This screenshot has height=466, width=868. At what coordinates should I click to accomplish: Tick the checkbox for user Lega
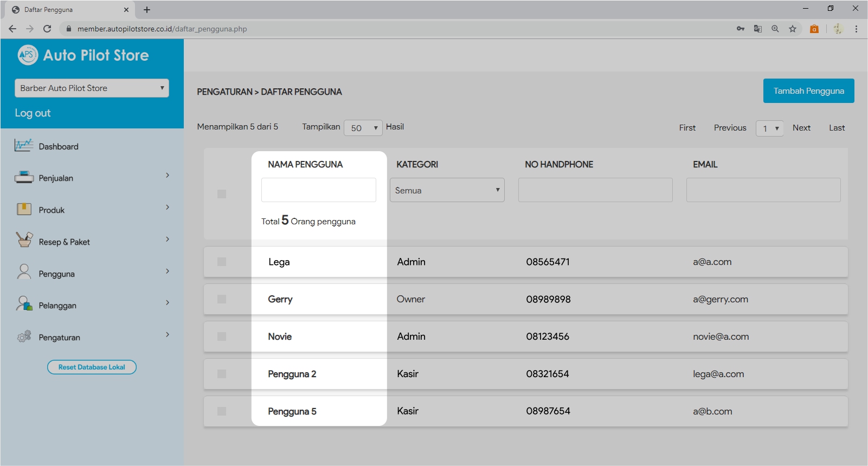point(222,262)
